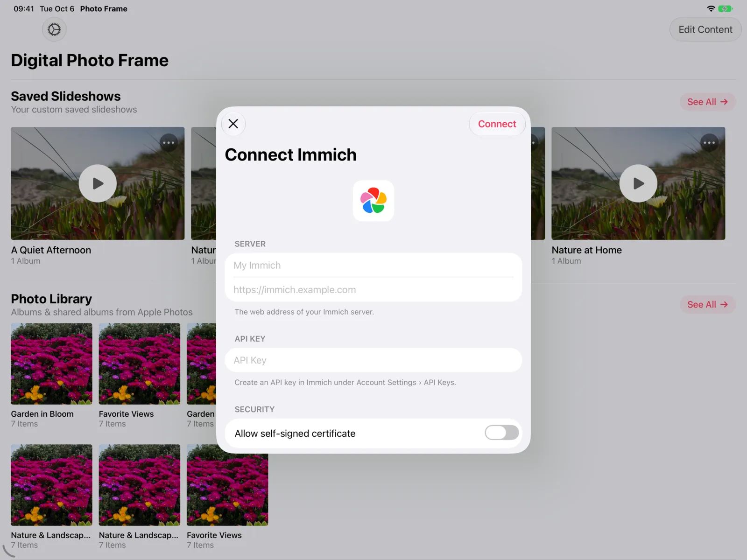747x560 pixels.
Task: Click 'Garden in Bloom' album label
Action: click(42, 414)
